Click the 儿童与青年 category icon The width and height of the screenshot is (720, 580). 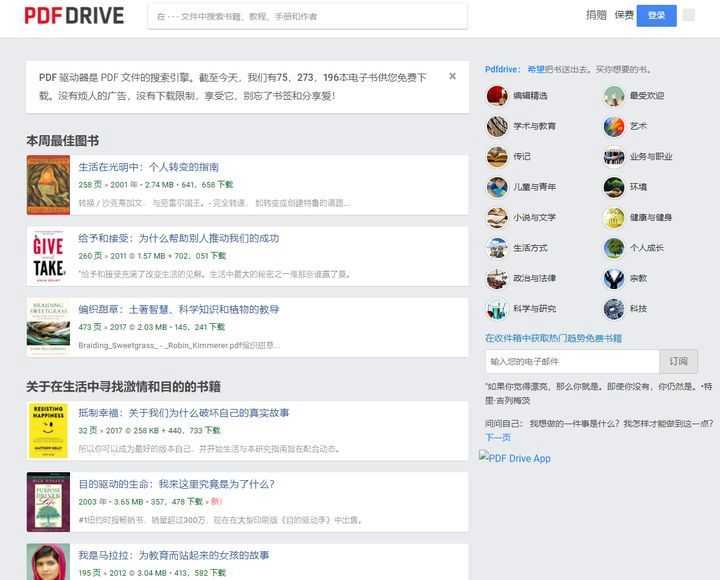pyautogui.click(x=497, y=187)
